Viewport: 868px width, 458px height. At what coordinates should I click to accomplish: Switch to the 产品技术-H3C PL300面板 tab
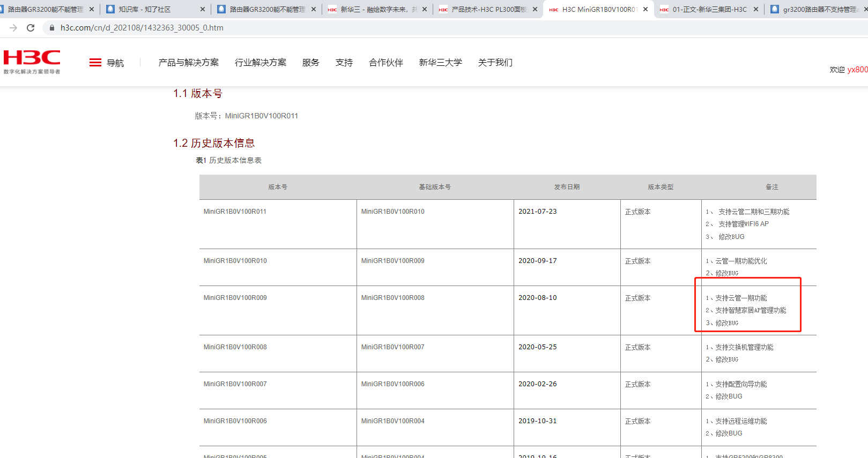[x=488, y=9]
